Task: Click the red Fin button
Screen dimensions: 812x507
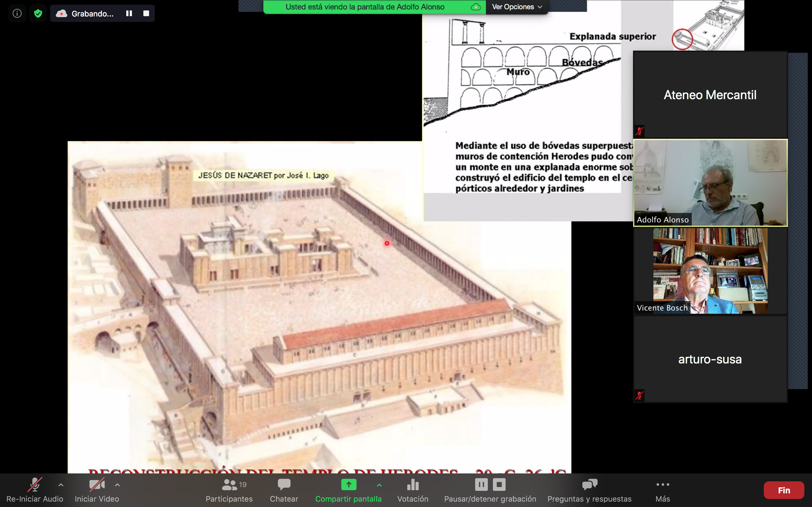Action: [783, 490]
